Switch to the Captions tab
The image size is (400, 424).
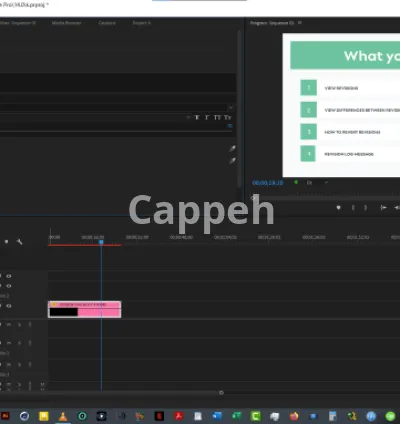[107, 23]
